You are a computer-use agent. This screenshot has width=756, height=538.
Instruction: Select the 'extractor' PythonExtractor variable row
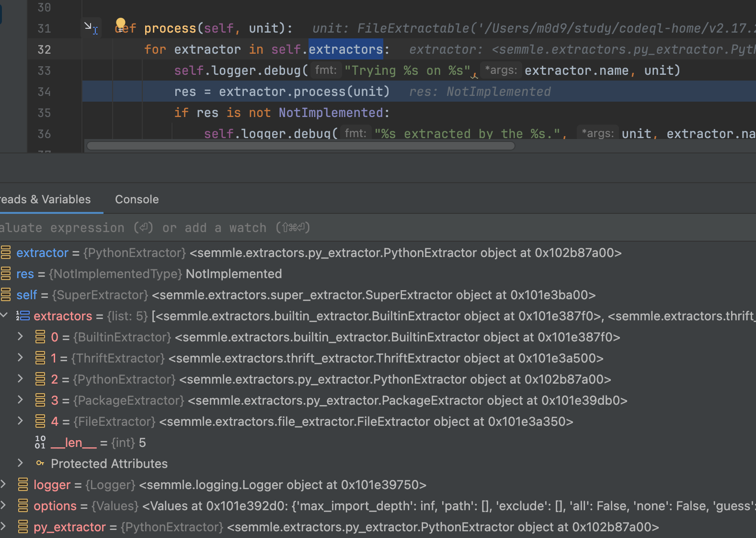[378, 253]
